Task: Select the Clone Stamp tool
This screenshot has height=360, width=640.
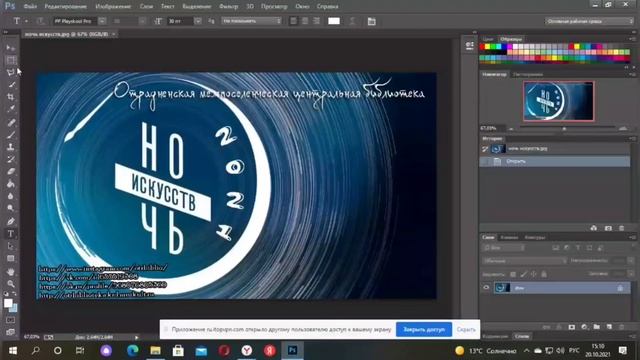Action: tap(11, 147)
